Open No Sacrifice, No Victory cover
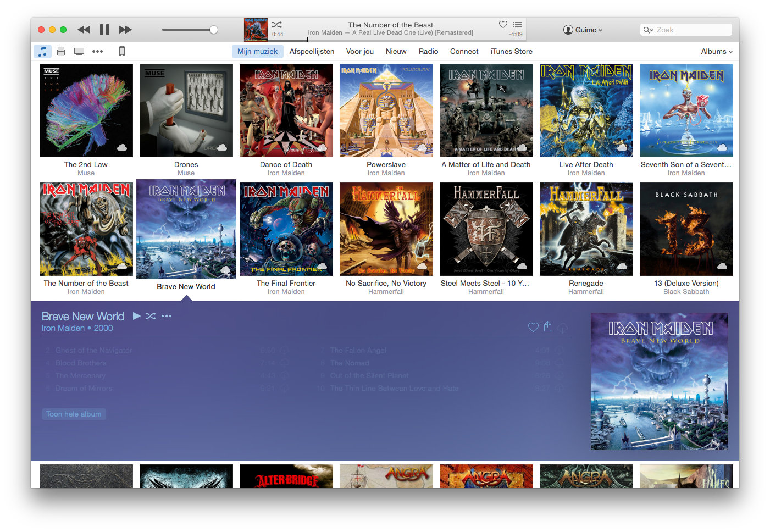 386,229
